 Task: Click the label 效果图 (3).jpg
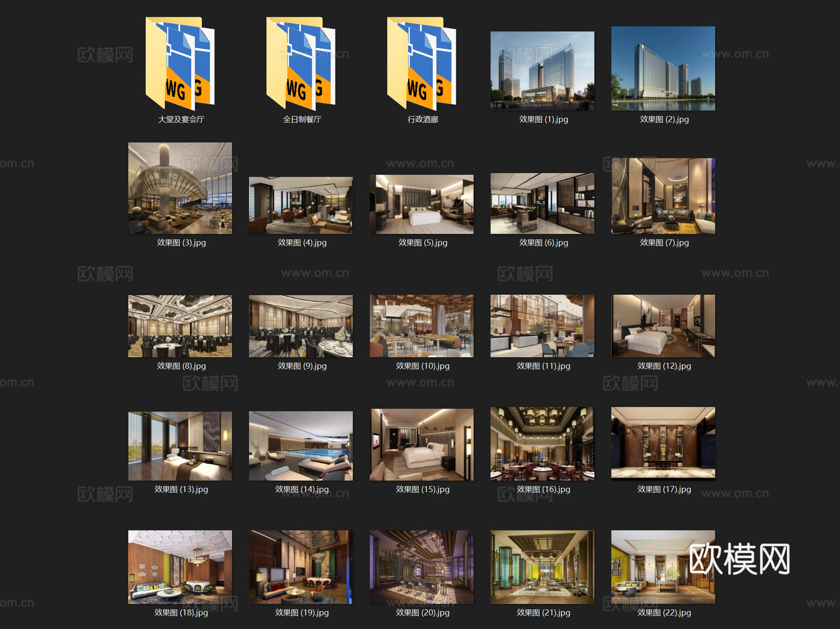click(181, 243)
